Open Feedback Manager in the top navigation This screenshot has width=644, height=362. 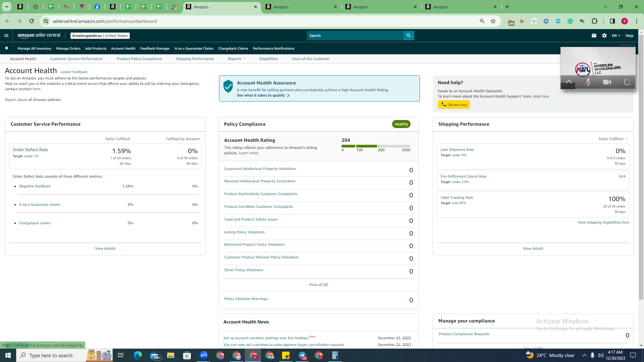[155, 48]
